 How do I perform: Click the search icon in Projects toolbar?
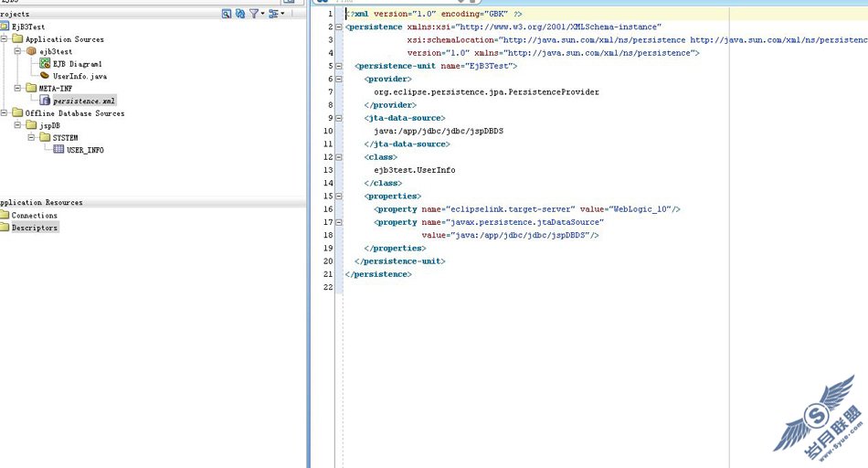point(226,14)
